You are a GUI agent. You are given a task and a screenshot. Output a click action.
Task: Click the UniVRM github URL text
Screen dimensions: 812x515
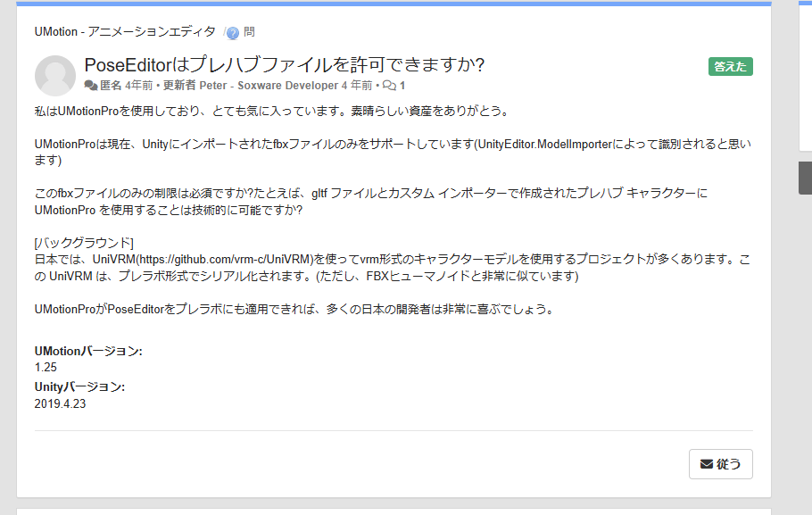(x=224, y=259)
